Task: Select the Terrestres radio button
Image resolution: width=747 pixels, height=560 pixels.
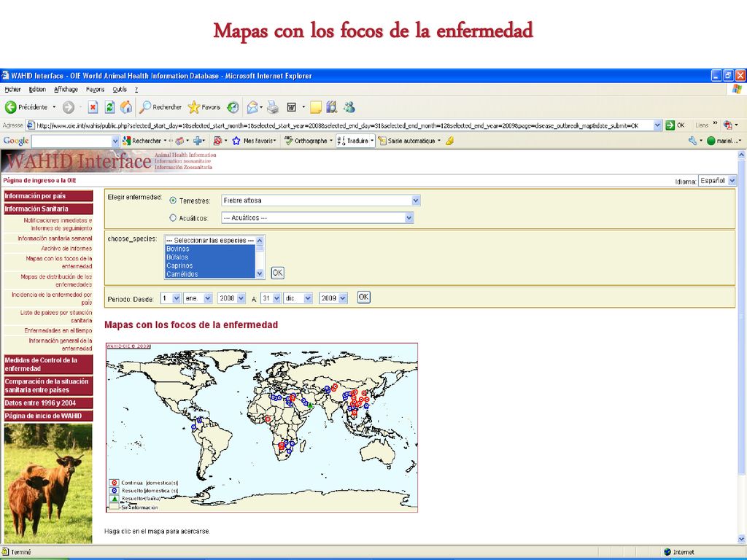Action: 173,201
